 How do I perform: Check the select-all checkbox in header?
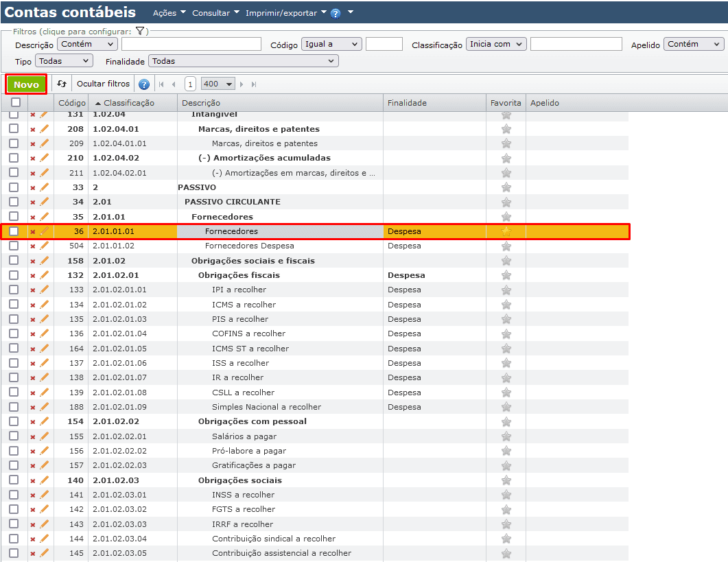point(15,103)
